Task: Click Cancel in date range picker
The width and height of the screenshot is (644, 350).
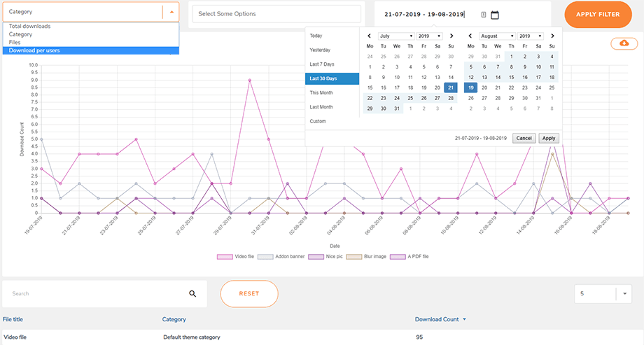Action: [524, 138]
